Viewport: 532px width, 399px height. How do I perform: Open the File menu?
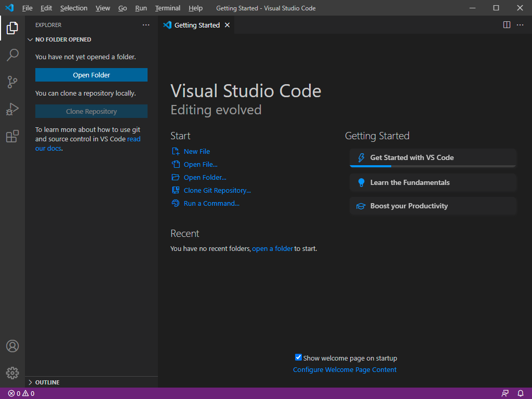pos(27,8)
